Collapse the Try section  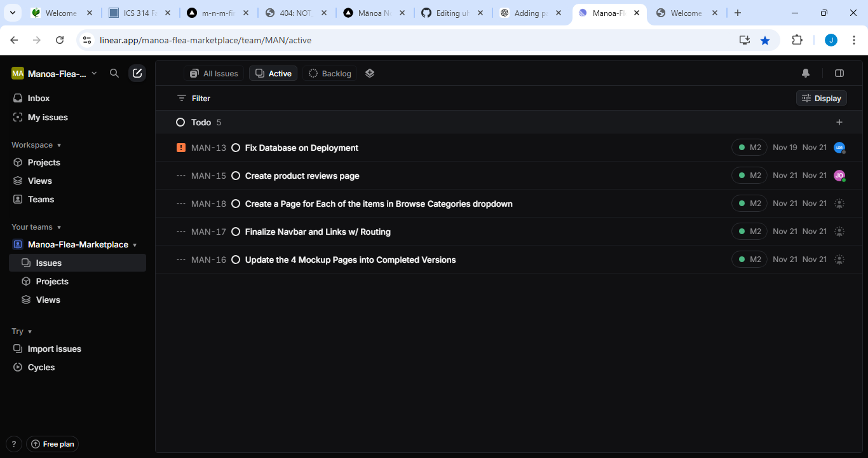(22, 331)
